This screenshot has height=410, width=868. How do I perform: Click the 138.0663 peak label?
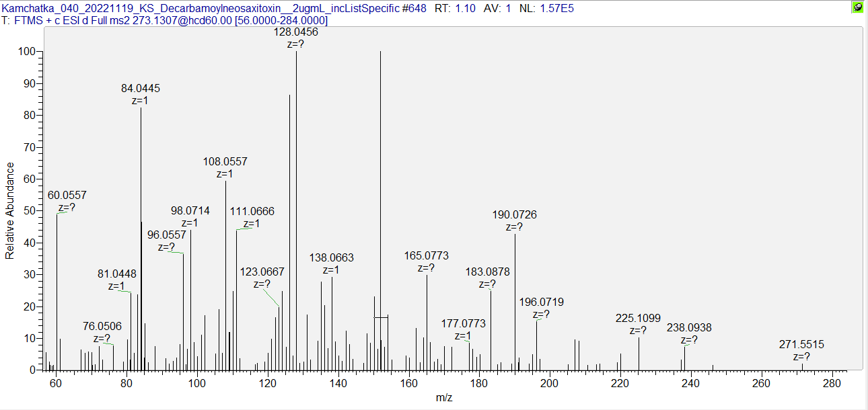pyautogui.click(x=331, y=258)
